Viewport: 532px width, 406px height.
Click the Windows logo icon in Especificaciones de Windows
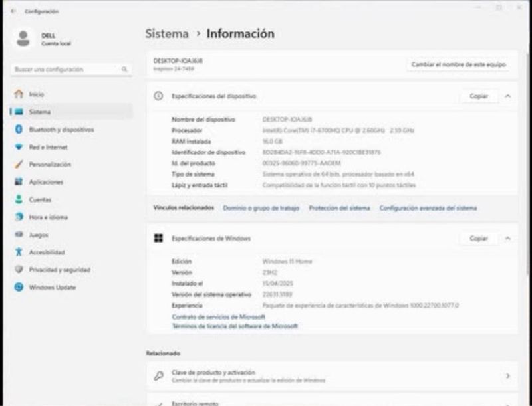click(158, 239)
